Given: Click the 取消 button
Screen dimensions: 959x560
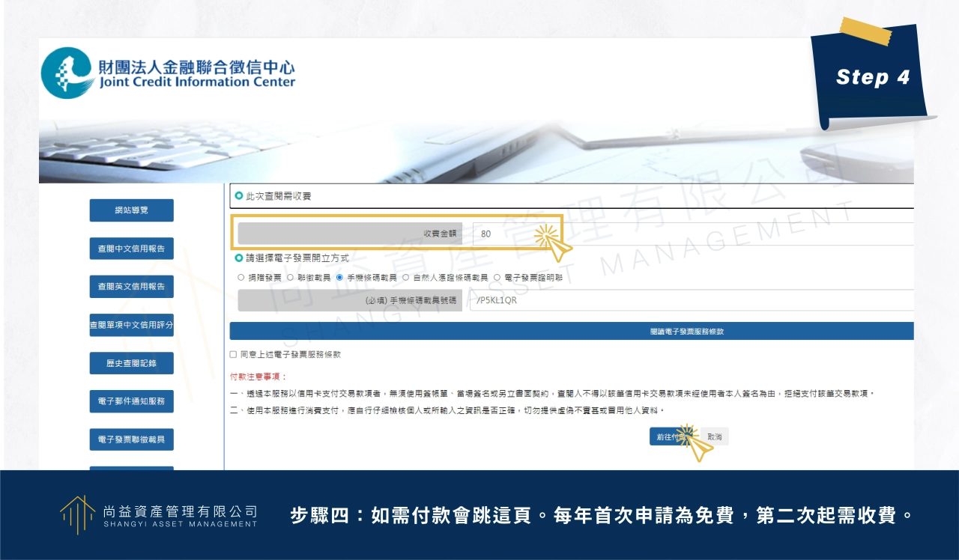Looking at the screenshot, I should click(x=715, y=436).
